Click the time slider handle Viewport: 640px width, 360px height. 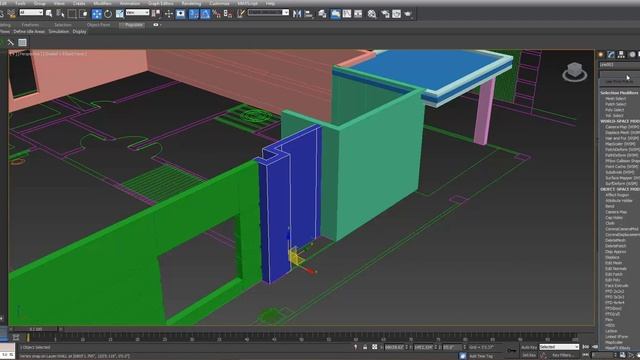point(36,329)
